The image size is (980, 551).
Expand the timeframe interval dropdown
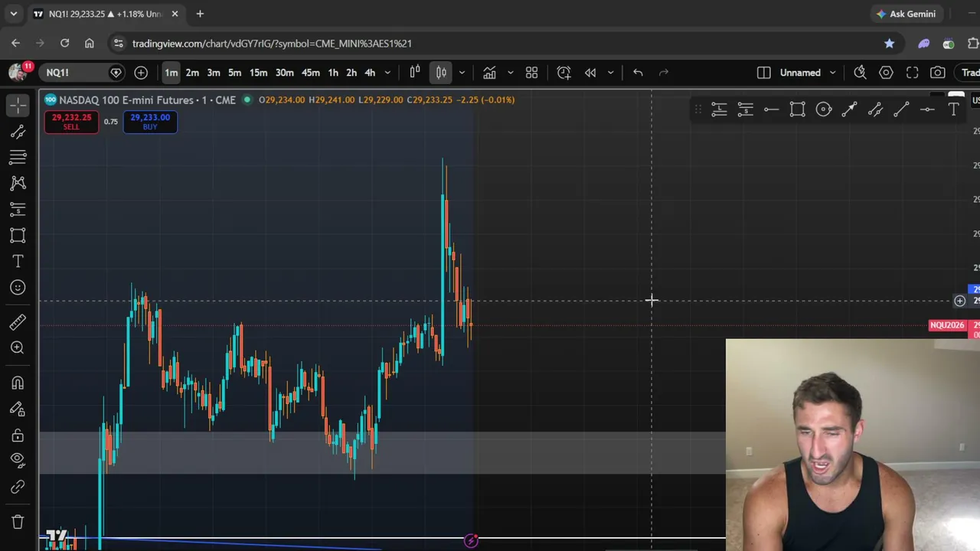point(387,73)
